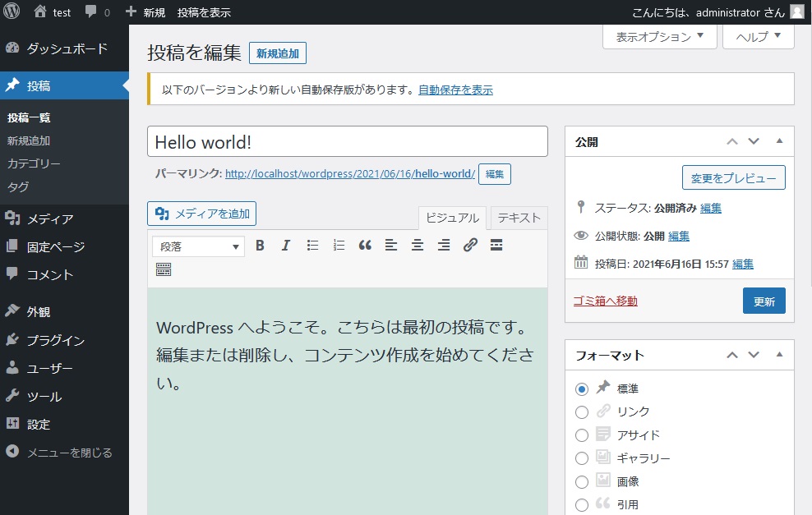812x515 pixels.
Task: Select the ギャラリー post format
Action: click(x=582, y=458)
